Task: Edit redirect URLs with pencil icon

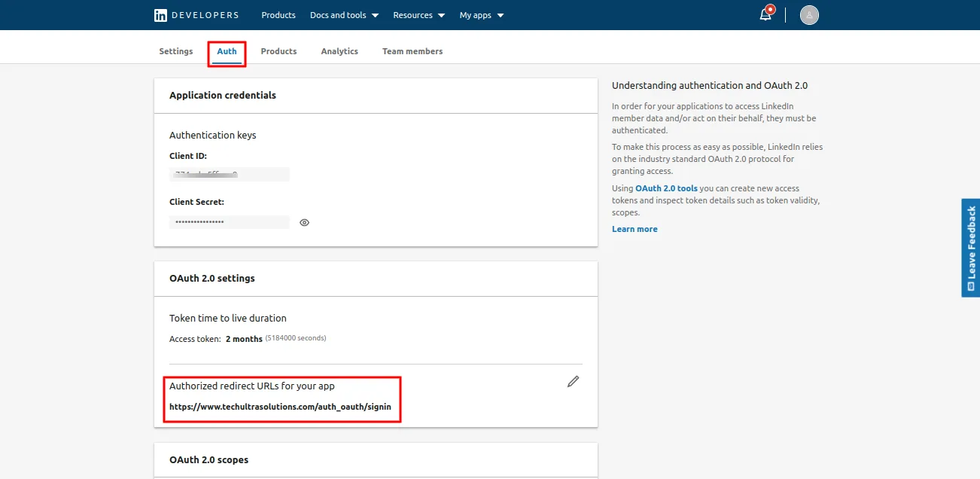Action: click(574, 381)
